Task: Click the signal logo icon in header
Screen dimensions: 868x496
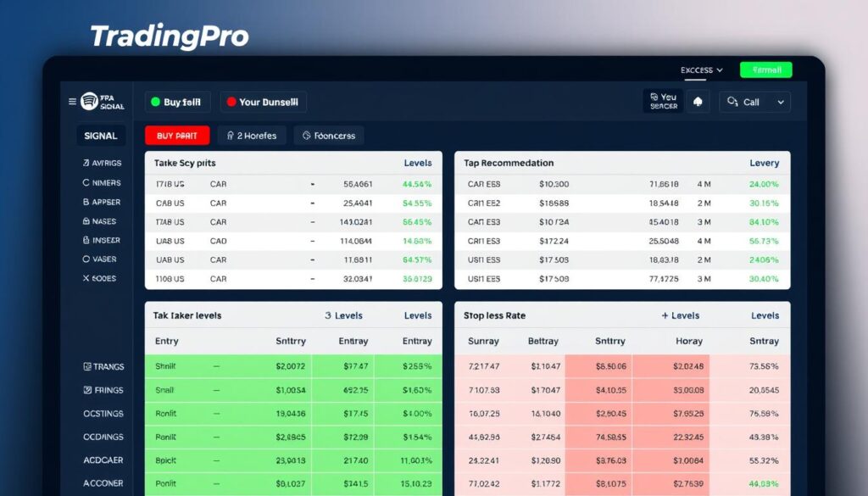Action: point(90,102)
